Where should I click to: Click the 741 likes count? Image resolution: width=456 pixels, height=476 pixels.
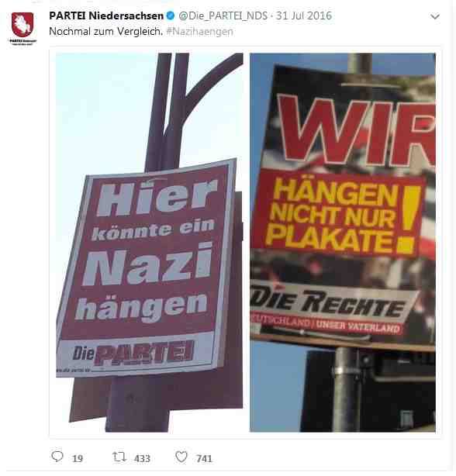tap(204, 458)
